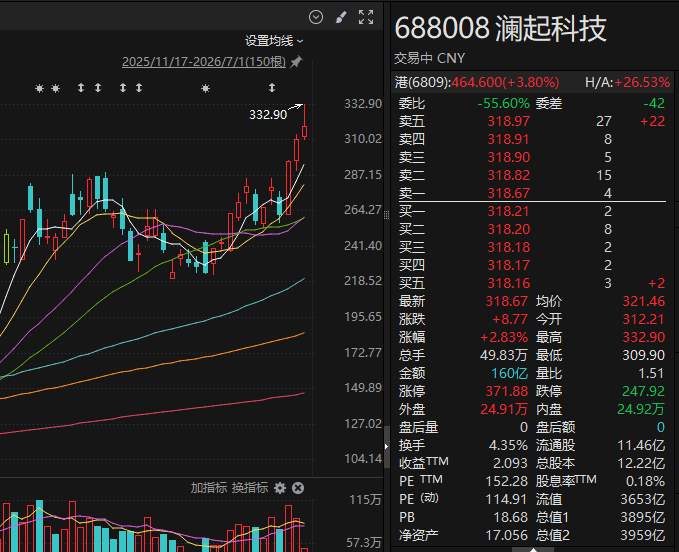Click 买二 price 318.20
Screen dimensions: 679x552
pyautogui.click(x=508, y=229)
